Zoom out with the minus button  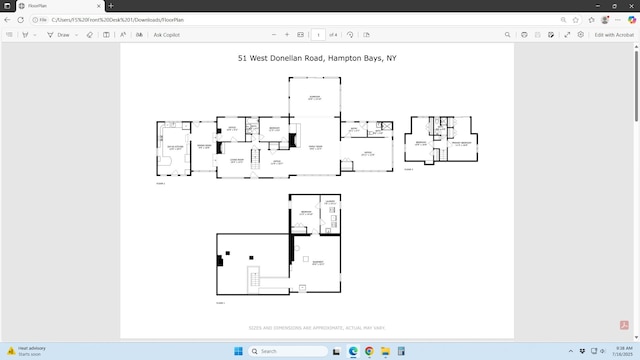[x=274, y=35]
